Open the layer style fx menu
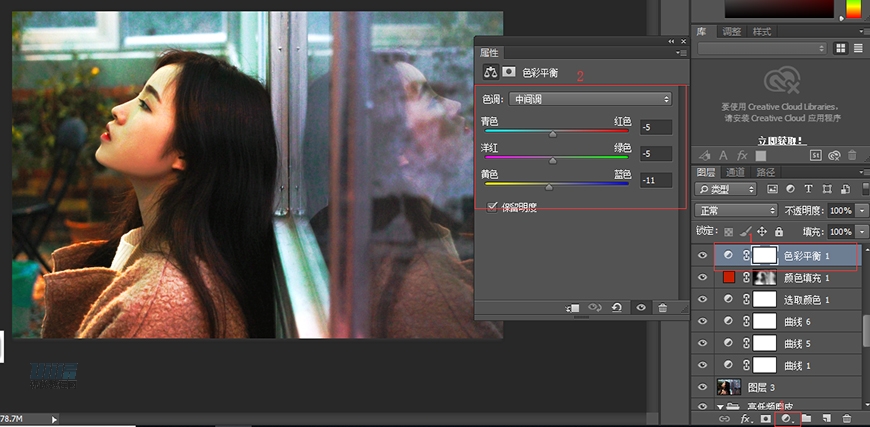Viewport: 870px width, 427px height. click(743, 418)
